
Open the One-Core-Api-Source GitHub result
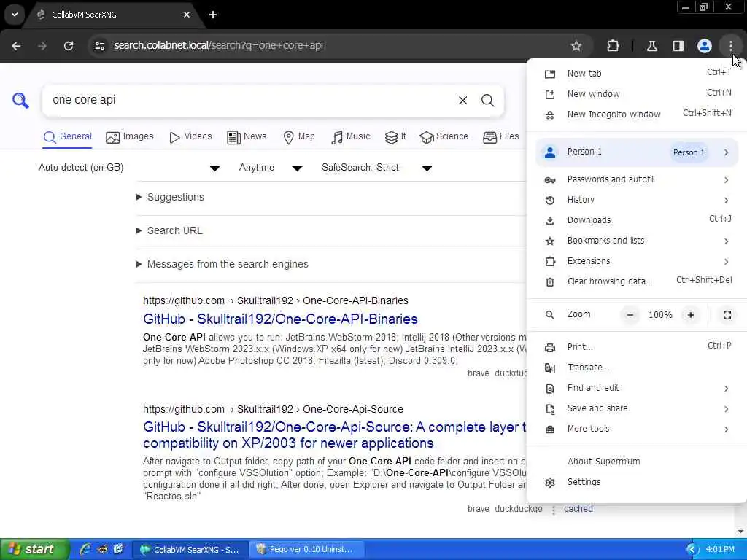[334, 435]
